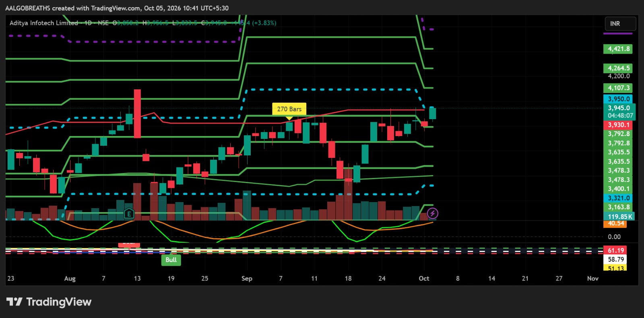Click the 'Oct' label on the time axis
The width and height of the screenshot is (644, 318).
424,279
